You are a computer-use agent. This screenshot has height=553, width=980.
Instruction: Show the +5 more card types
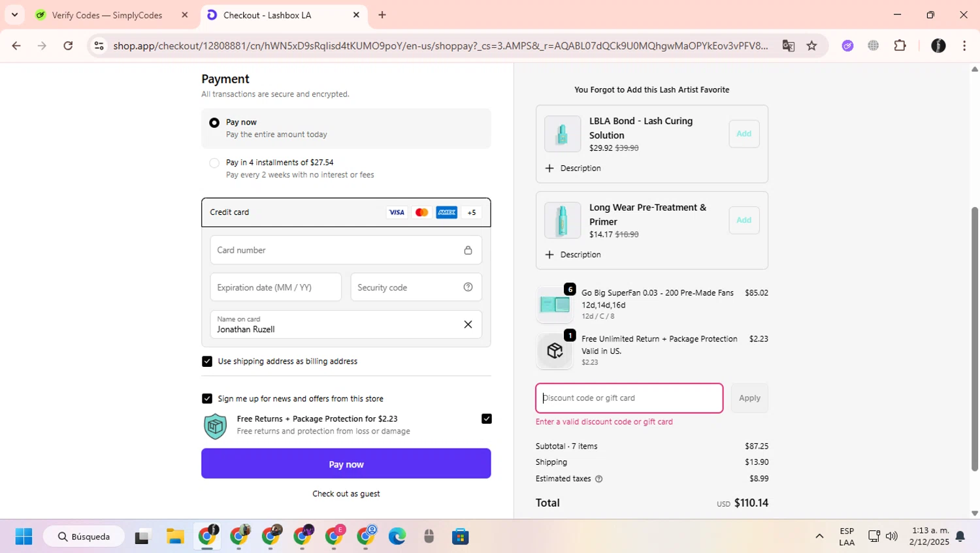point(472,212)
